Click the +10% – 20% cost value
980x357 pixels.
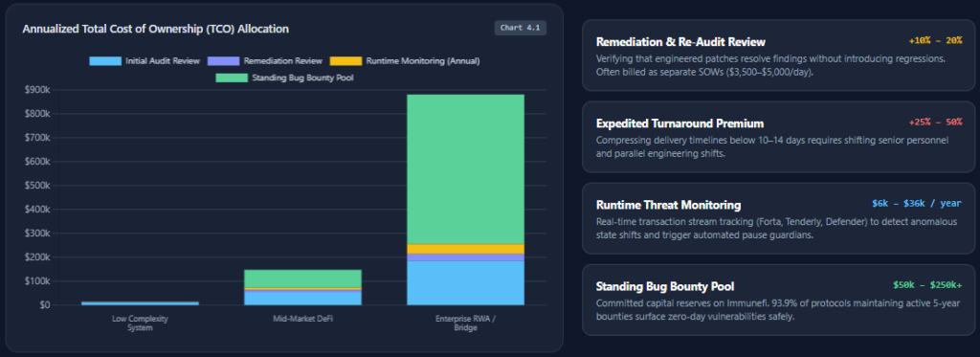click(x=935, y=40)
